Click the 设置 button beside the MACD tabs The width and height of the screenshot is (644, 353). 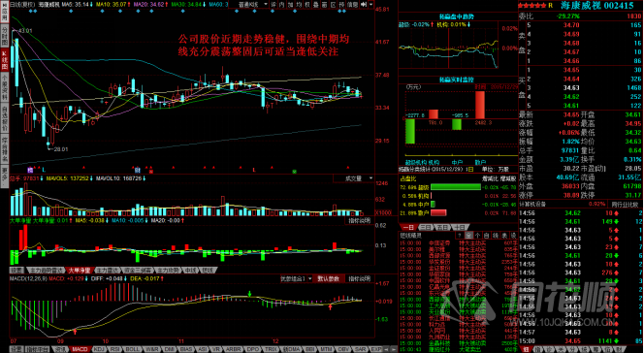[16, 349]
